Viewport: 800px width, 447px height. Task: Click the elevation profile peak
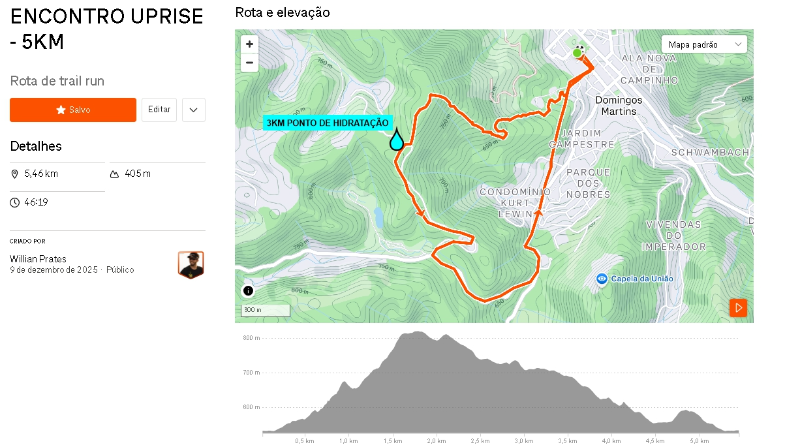pos(412,333)
